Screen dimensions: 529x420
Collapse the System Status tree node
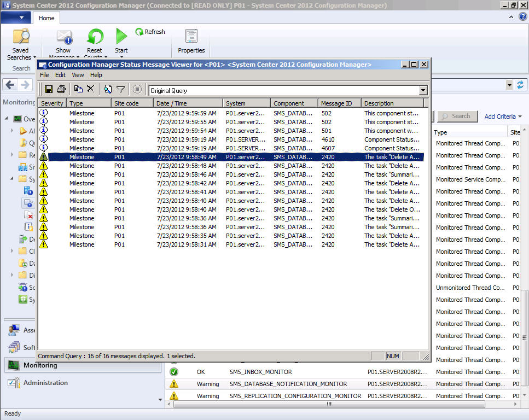(12, 178)
